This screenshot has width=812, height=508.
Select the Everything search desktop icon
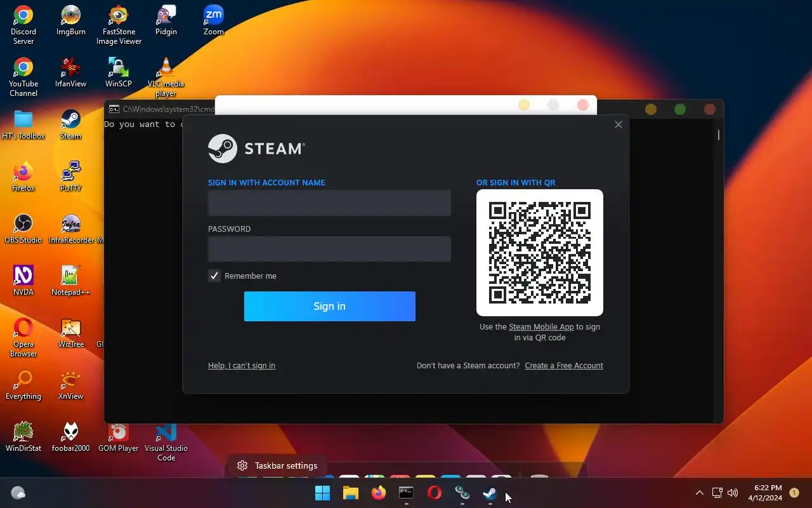[23, 385]
